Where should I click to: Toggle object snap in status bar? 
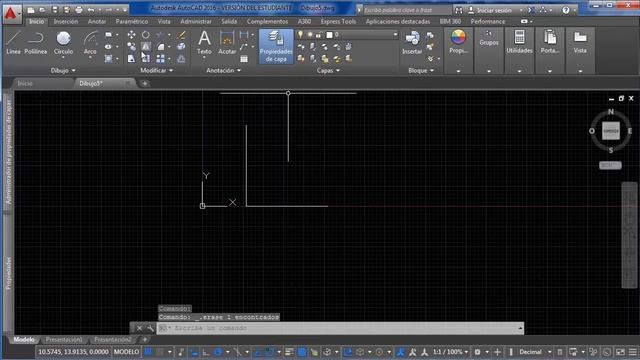(x=268, y=352)
